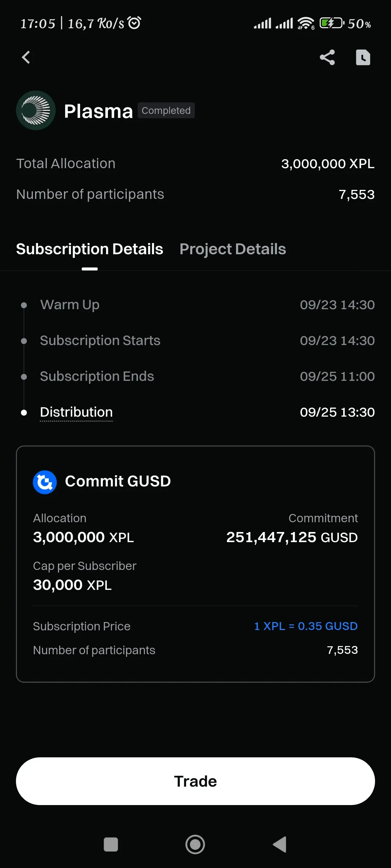Tap the alarm clock status icon

pos(135,23)
